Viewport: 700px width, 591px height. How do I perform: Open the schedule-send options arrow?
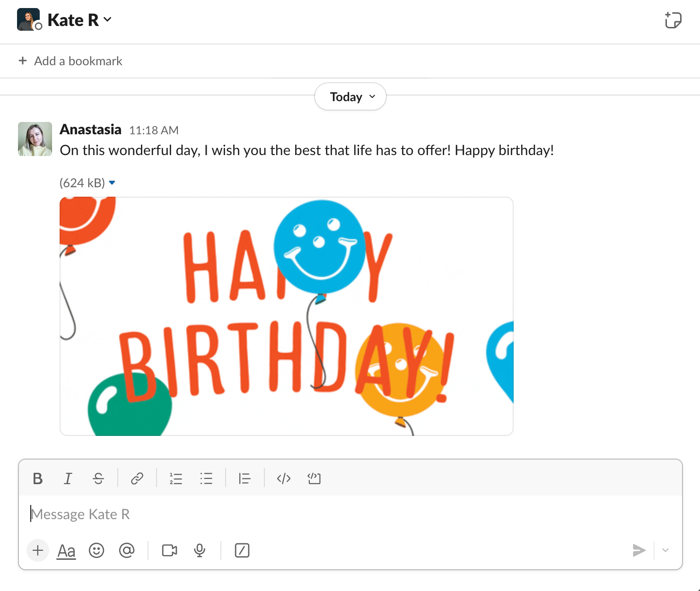pyautogui.click(x=665, y=550)
